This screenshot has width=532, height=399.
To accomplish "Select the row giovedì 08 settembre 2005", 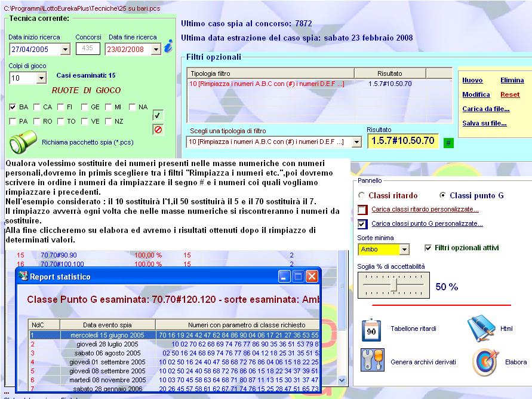I will click(x=174, y=371).
